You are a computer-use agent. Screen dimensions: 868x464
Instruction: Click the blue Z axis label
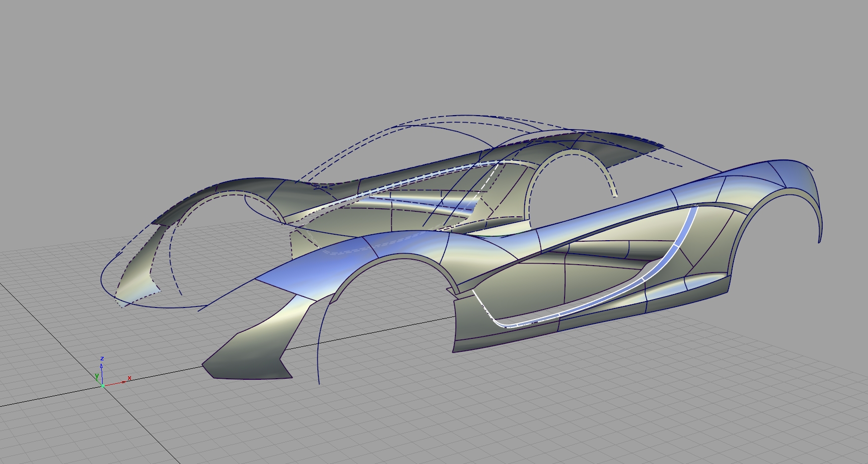point(102,358)
